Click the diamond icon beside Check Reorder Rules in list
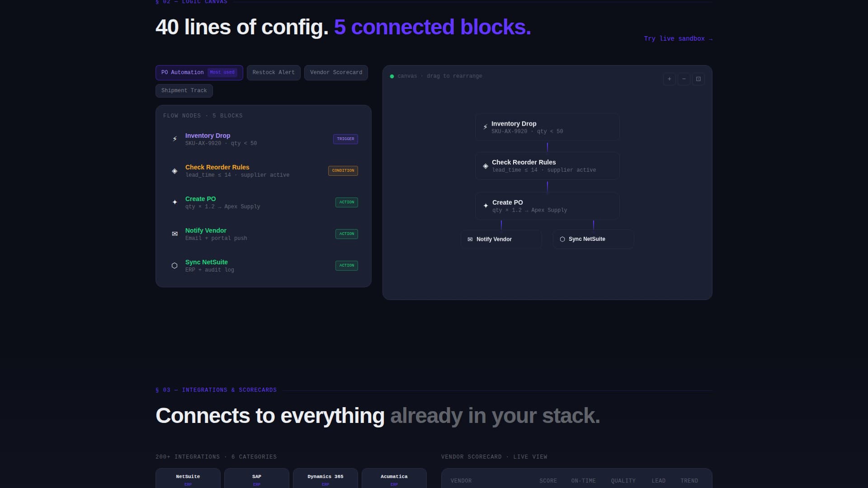Screen dimensions: 868x488 pos(175,171)
